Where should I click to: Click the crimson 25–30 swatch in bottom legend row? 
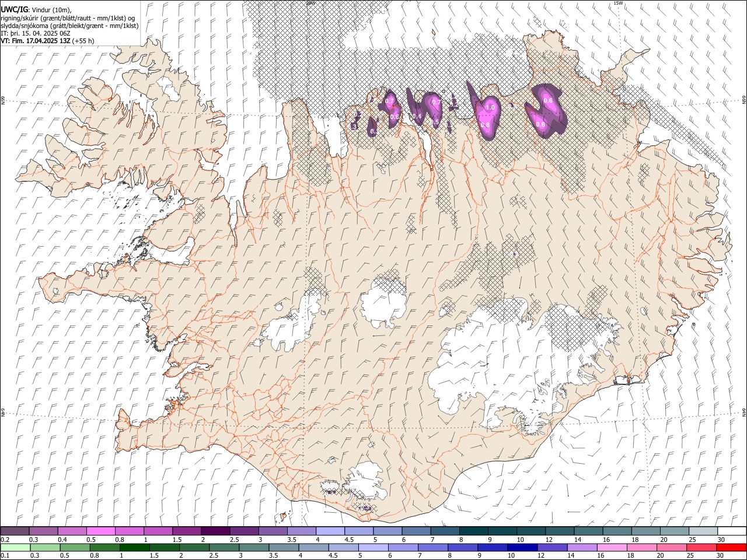pos(701,548)
